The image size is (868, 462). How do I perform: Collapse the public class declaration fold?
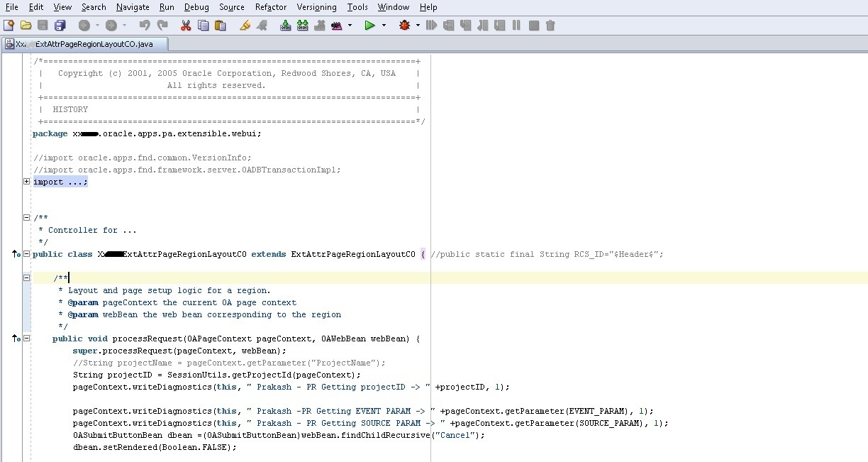(27, 254)
